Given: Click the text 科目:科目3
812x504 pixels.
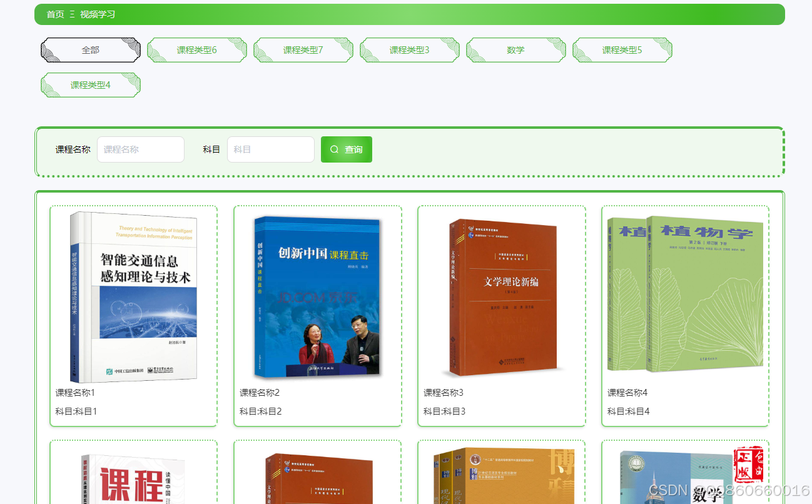Looking at the screenshot, I should click(x=444, y=411).
